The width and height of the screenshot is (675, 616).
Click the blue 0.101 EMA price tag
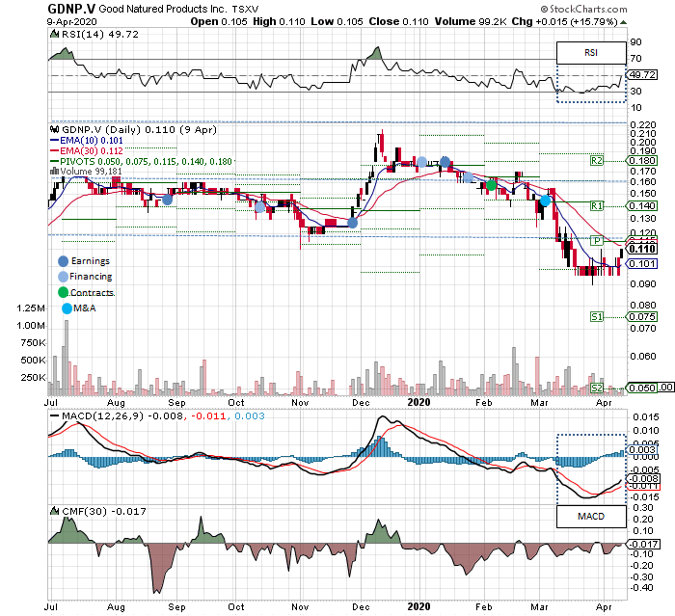point(642,264)
